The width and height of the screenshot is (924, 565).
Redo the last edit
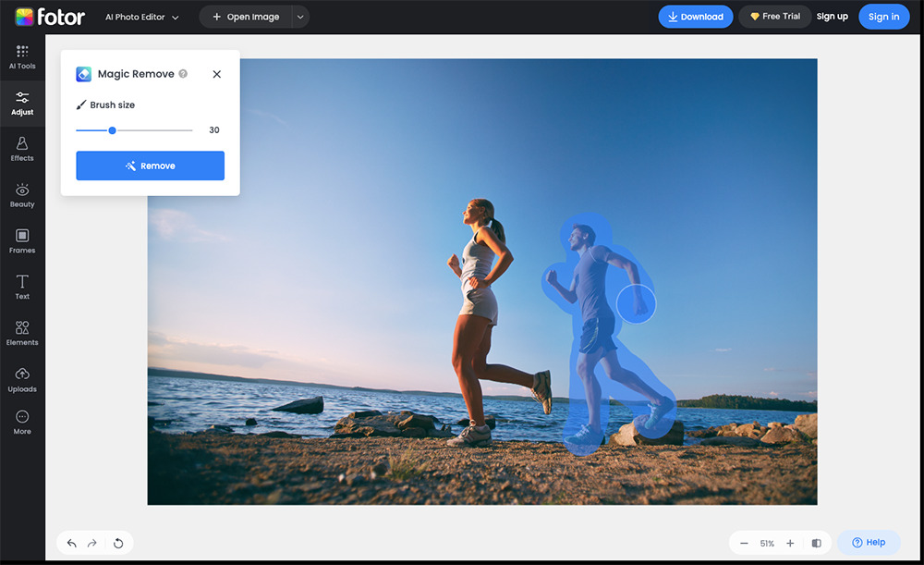coord(94,543)
